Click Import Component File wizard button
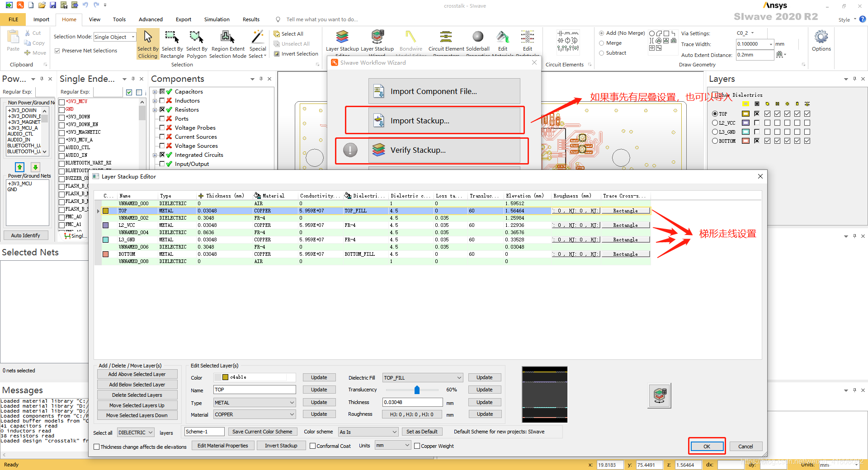 pyautogui.click(x=444, y=91)
